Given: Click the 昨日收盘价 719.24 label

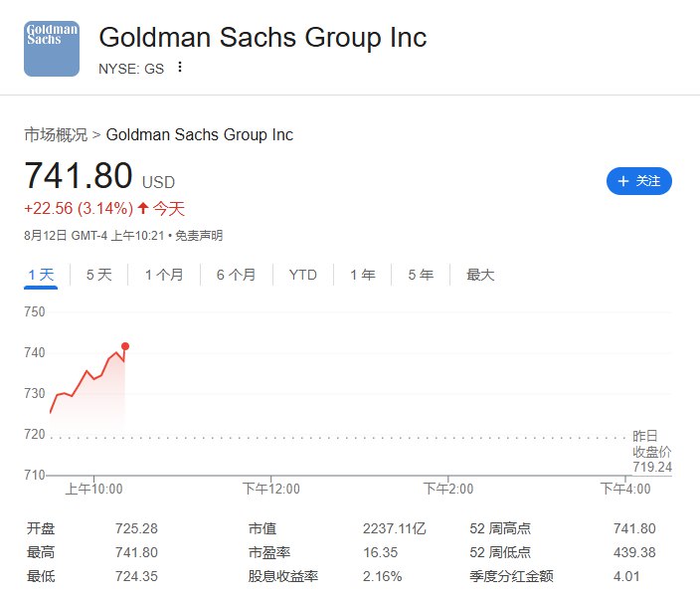Looking at the screenshot, I should click(x=652, y=452).
